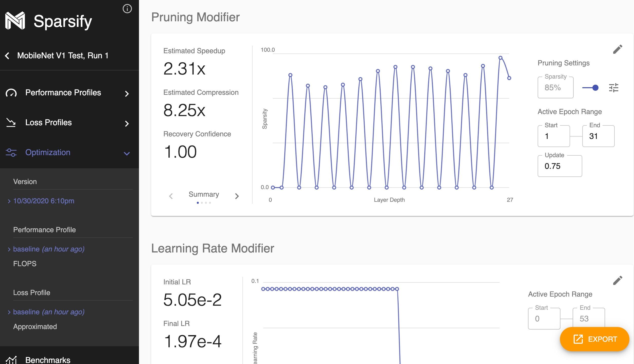Click the Sparsity slider handle

(x=595, y=88)
